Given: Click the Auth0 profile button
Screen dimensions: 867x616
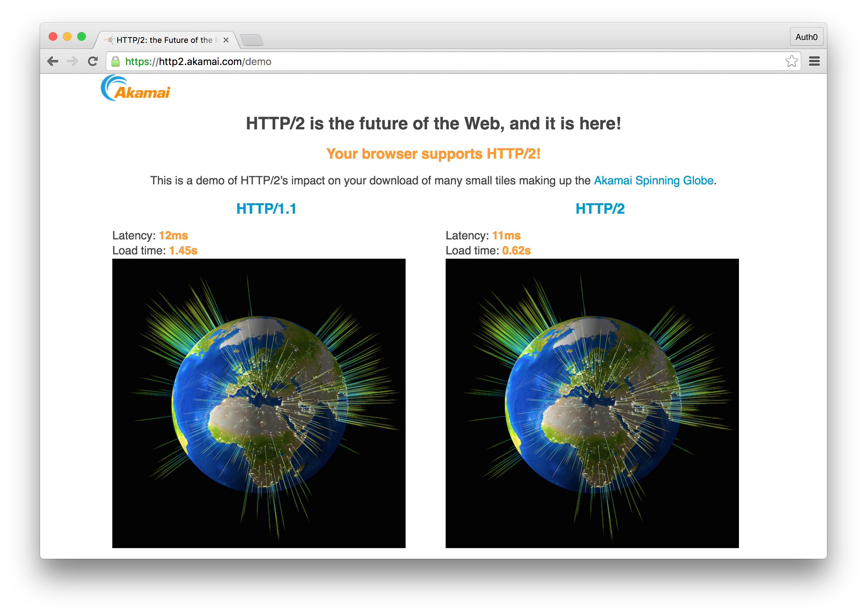Looking at the screenshot, I should [806, 37].
